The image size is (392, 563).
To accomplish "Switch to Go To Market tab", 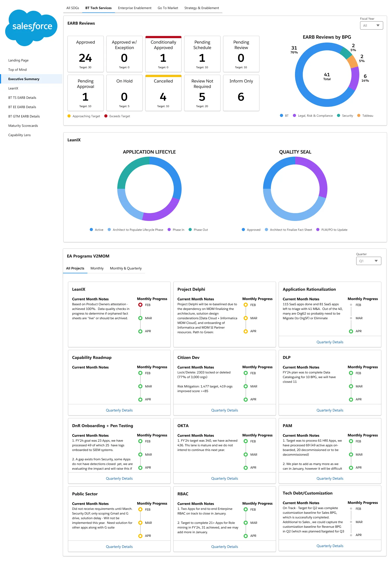I will click(168, 8).
